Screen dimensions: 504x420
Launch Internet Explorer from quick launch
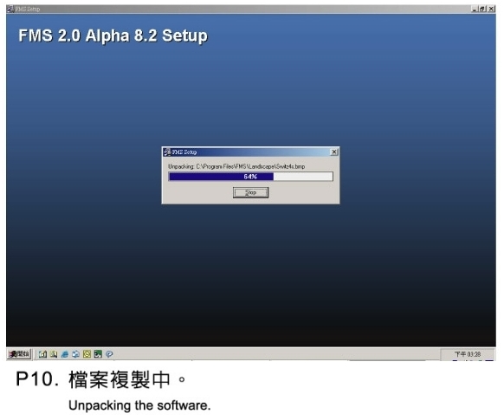(65, 354)
